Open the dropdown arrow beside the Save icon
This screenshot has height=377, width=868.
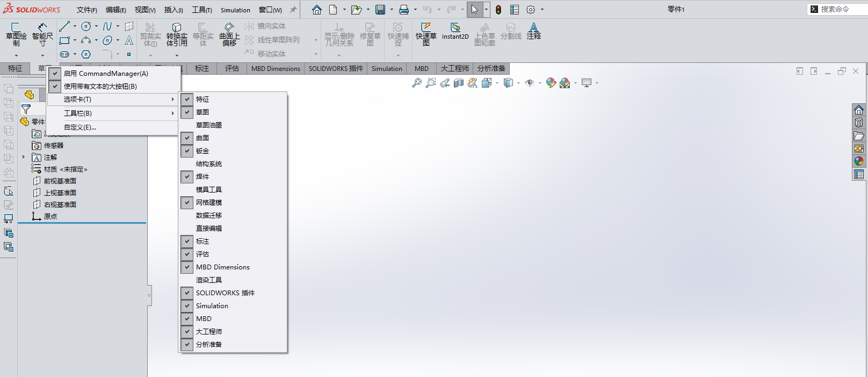(392, 10)
